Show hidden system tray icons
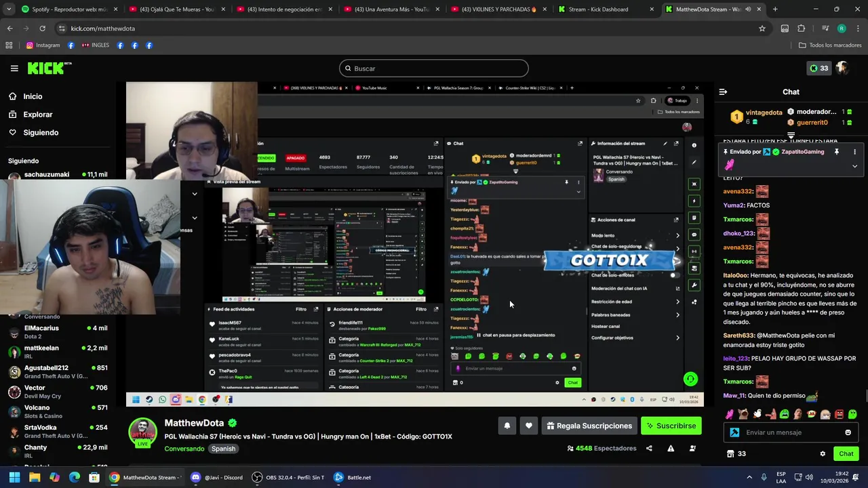This screenshot has width=868, height=488. [749, 477]
